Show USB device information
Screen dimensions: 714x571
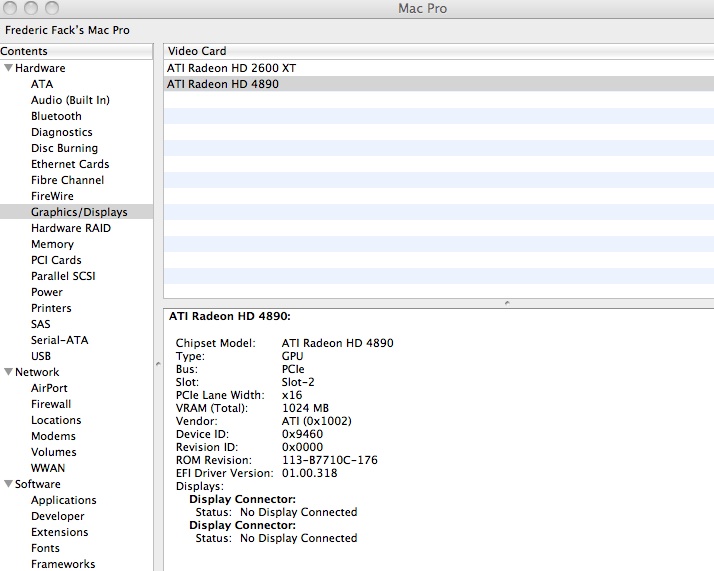[x=41, y=356]
